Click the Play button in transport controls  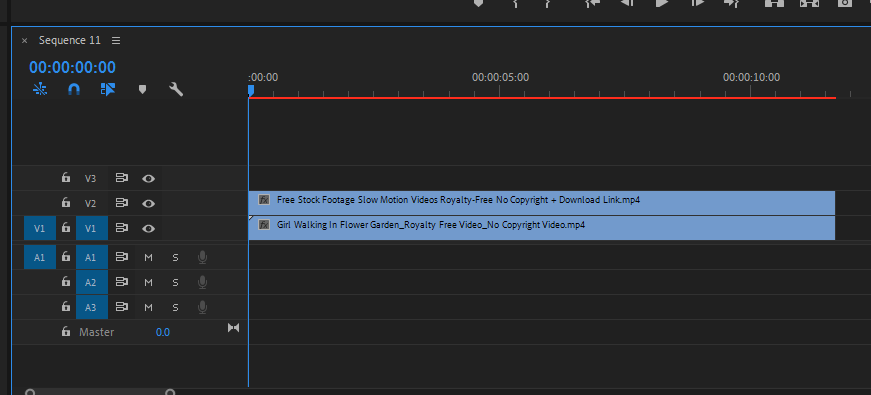[x=662, y=3]
